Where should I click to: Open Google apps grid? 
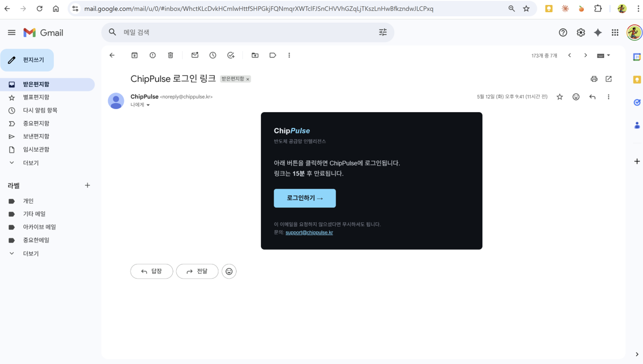615,32
